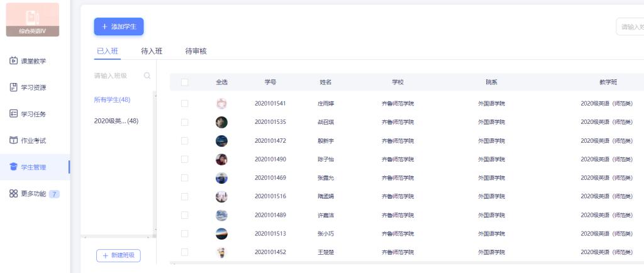Click the 学习资源 sidebar icon

point(14,87)
